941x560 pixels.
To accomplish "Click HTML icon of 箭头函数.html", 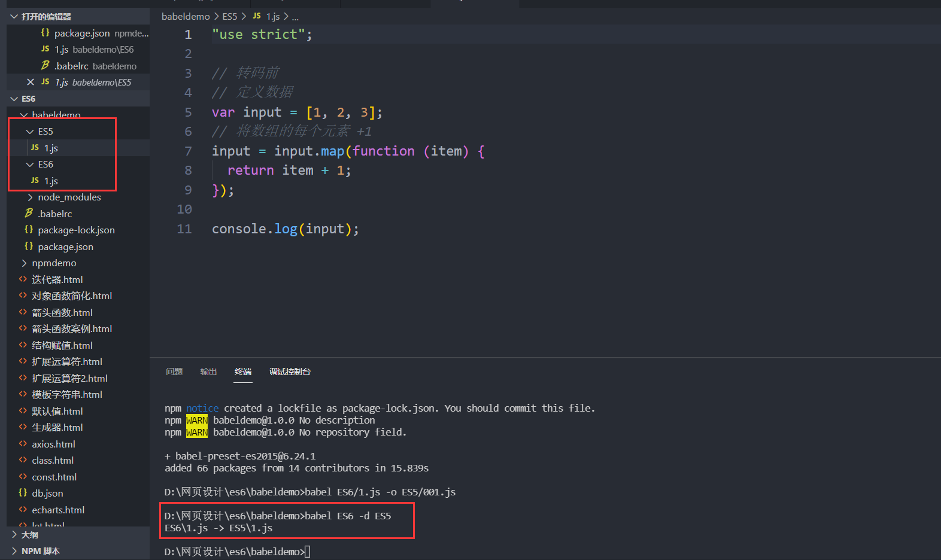I will 23,312.
